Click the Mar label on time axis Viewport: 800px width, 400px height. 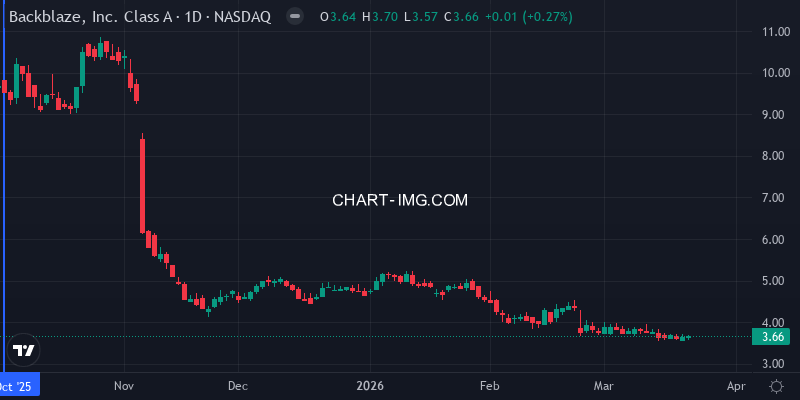[x=604, y=386]
